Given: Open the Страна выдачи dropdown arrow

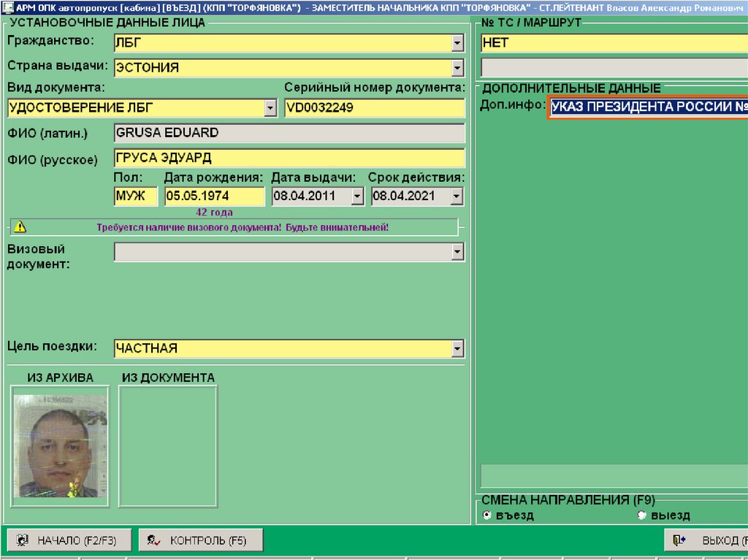Looking at the screenshot, I should pyautogui.click(x=457, y=69).
